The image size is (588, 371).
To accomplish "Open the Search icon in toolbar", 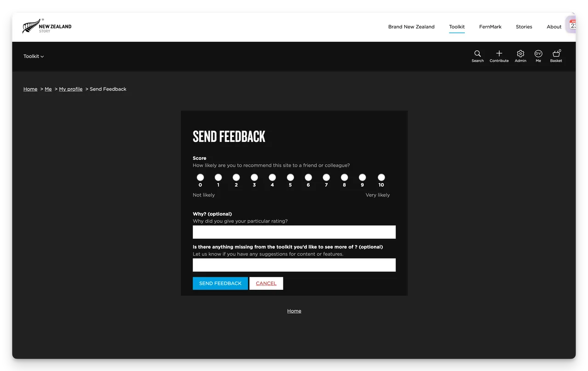I will click(477, 54).
